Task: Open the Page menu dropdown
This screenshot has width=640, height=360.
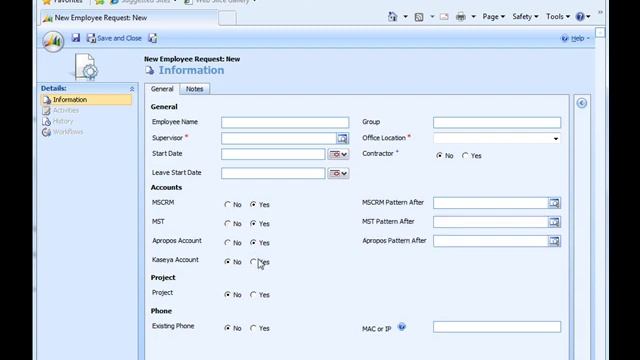Action: coord(493,17)
